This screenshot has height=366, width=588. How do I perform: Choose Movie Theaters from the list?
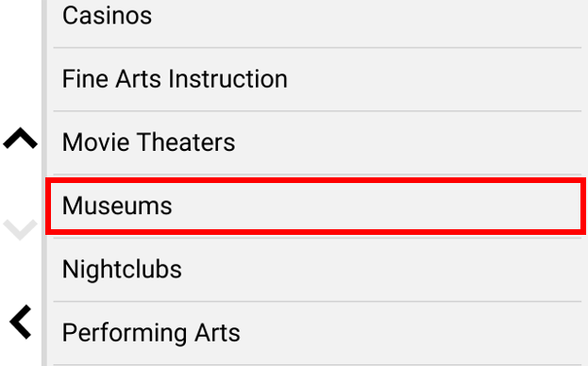(317, 142)
